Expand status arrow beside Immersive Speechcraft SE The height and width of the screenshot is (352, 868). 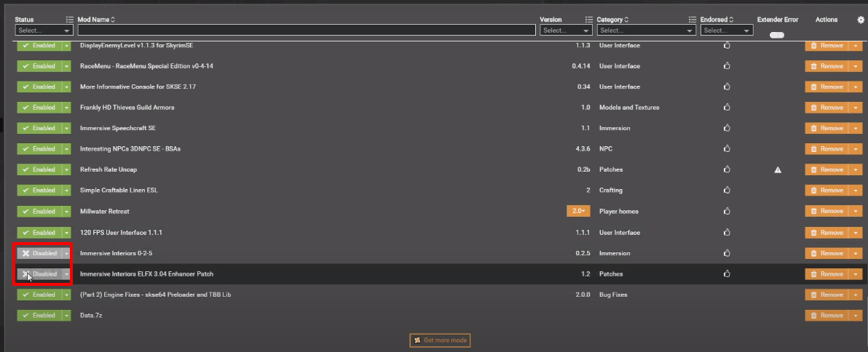click(66, 128)
